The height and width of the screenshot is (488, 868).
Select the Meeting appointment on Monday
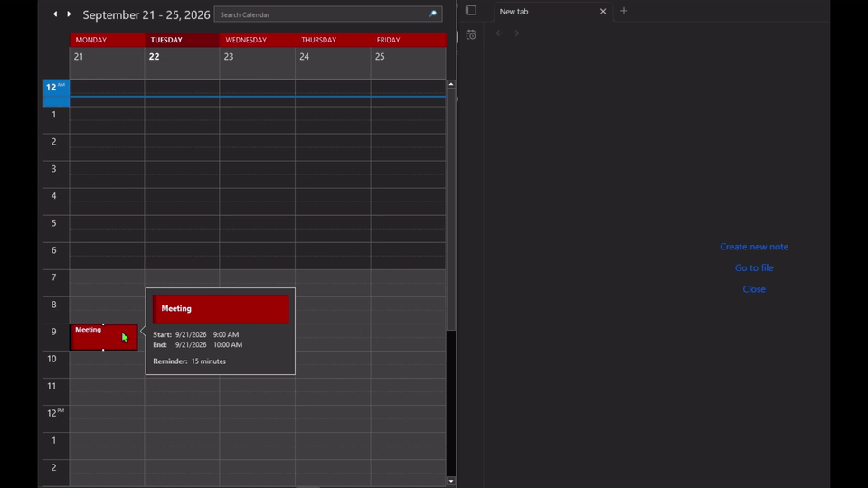103,337
